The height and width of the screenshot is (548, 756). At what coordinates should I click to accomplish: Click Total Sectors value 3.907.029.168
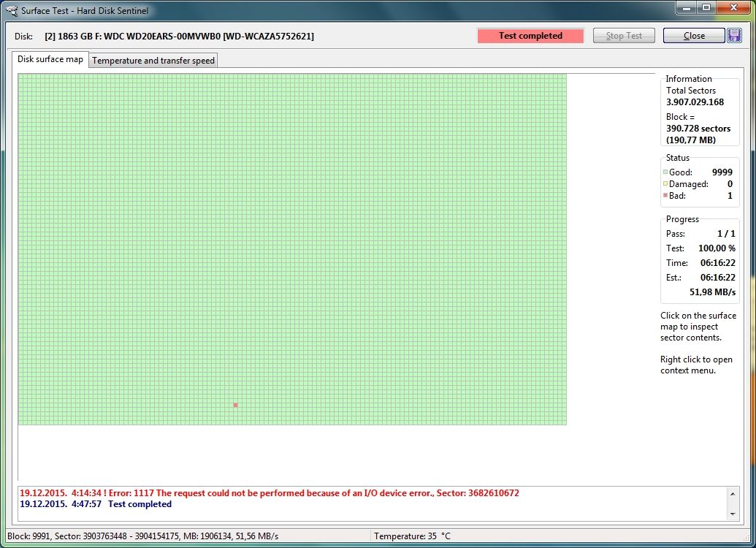click(695, 102)
